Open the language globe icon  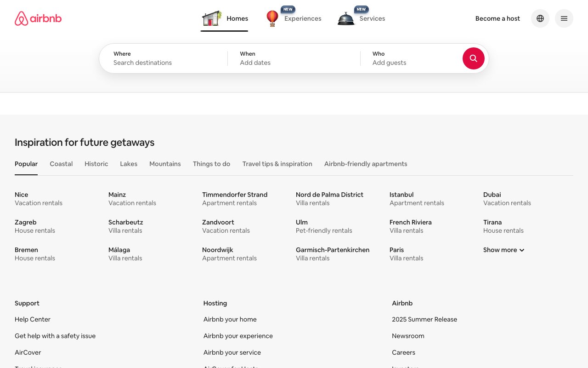540,18
